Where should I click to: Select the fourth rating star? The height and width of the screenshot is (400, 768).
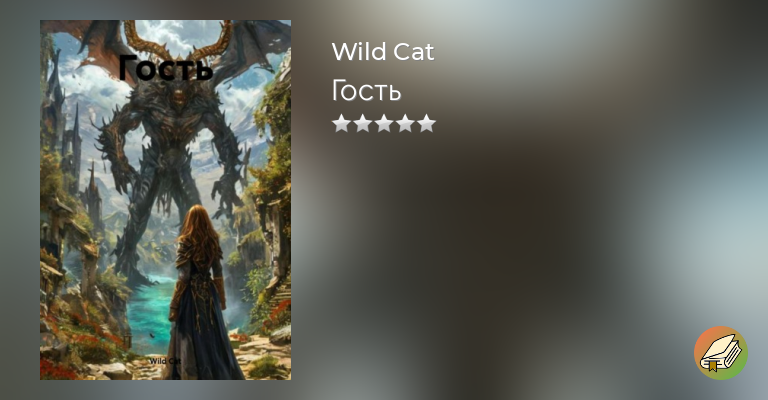[x=406, y=123]
